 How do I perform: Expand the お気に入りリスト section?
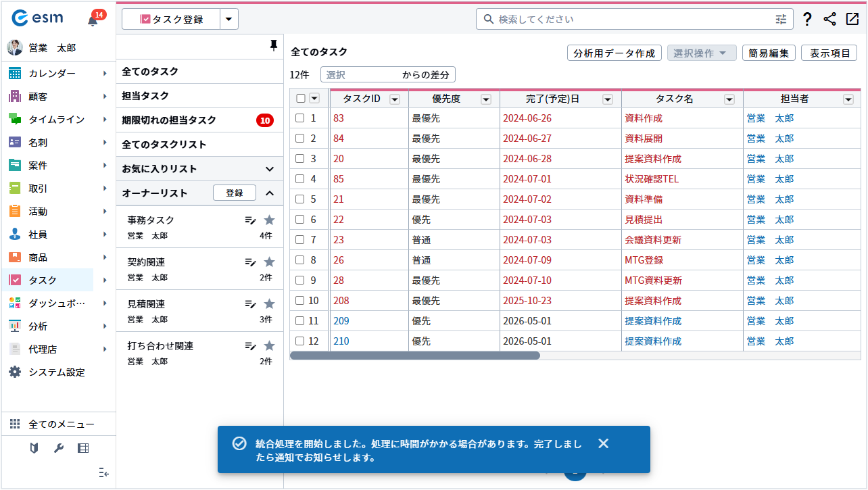click(269, 169)
